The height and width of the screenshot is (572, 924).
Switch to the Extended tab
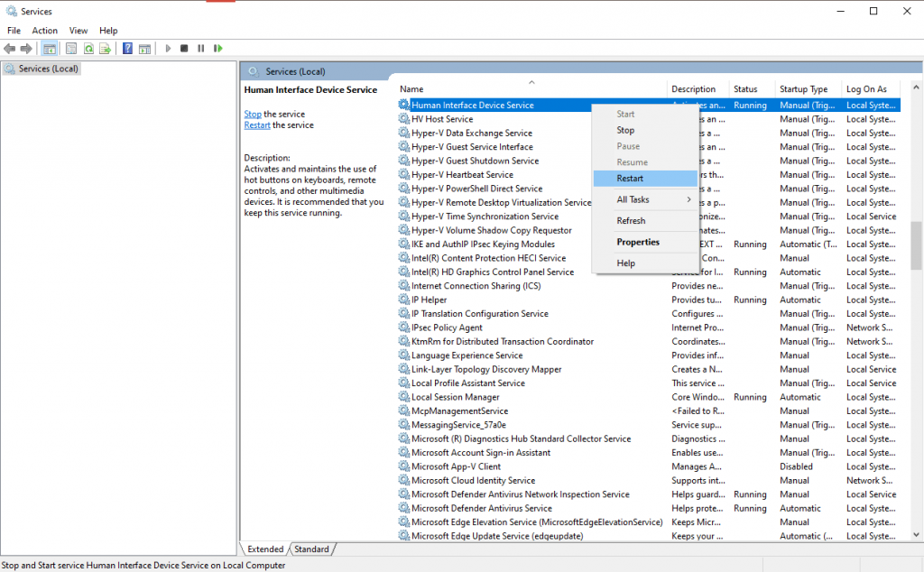pos(264,549)
